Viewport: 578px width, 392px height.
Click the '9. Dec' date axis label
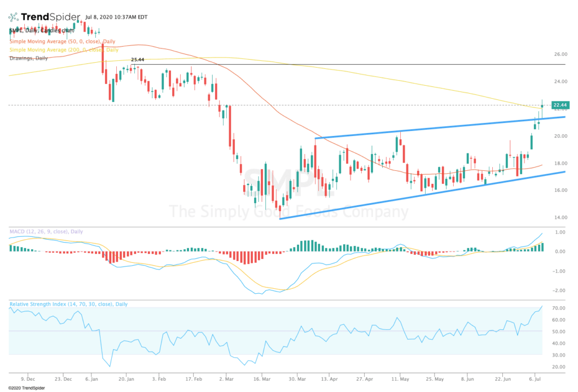28,379
